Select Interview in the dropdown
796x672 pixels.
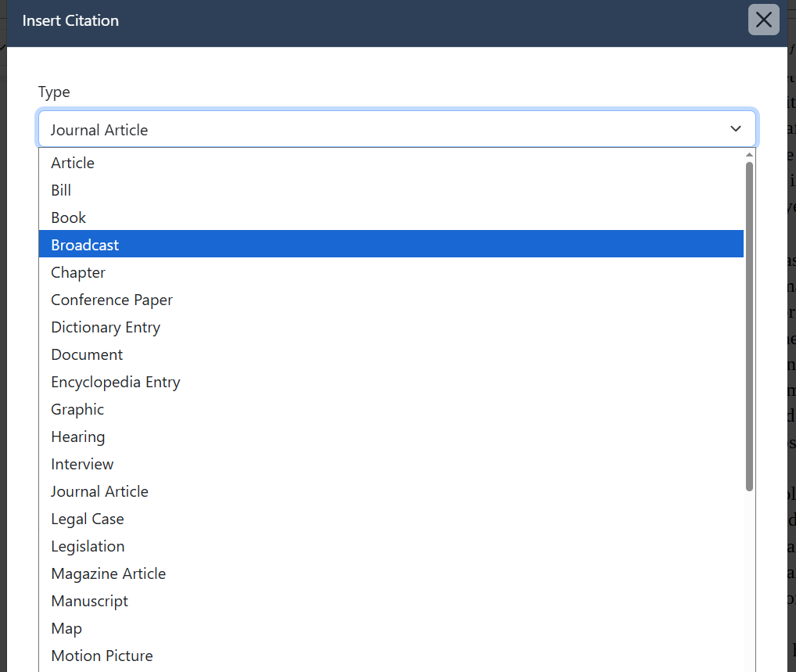click(82, 464)
